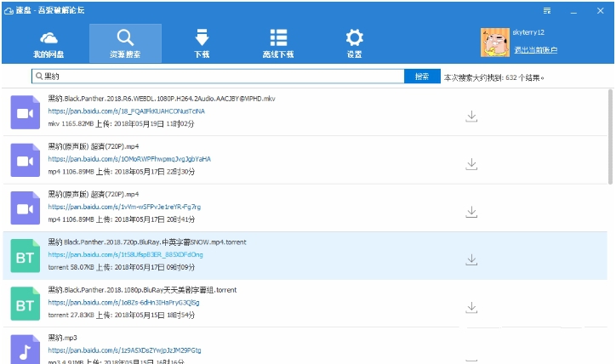
Task: Download the 720p.BluRay SNOW torrent
Action: pos(471,260)
